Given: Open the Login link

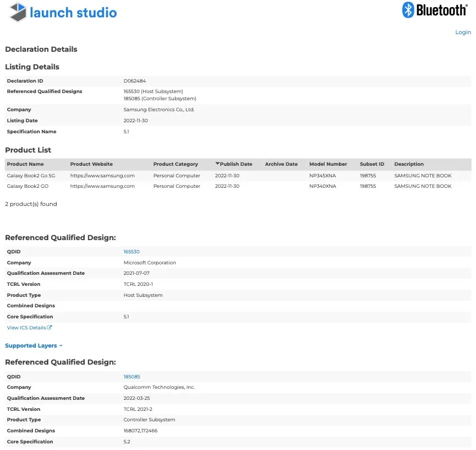Looking at the screenshot, I should pos(463,32).
